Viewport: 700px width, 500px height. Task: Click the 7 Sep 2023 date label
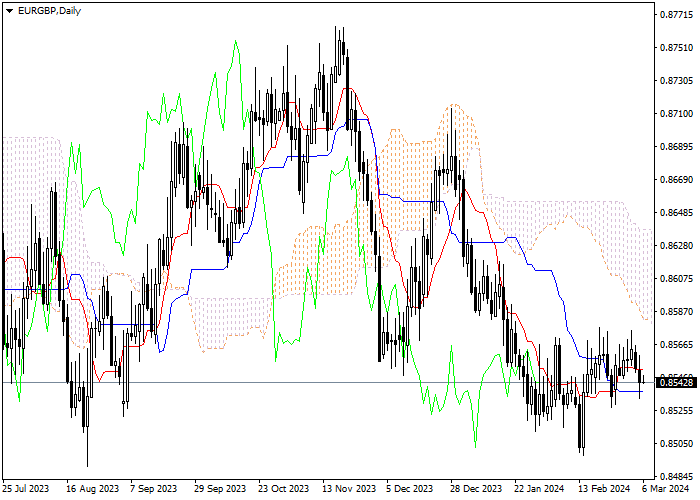(154, 489)
